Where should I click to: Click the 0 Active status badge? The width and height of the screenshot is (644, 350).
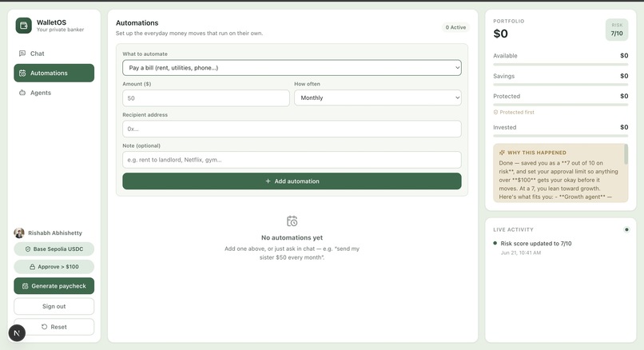pos(455,27)
